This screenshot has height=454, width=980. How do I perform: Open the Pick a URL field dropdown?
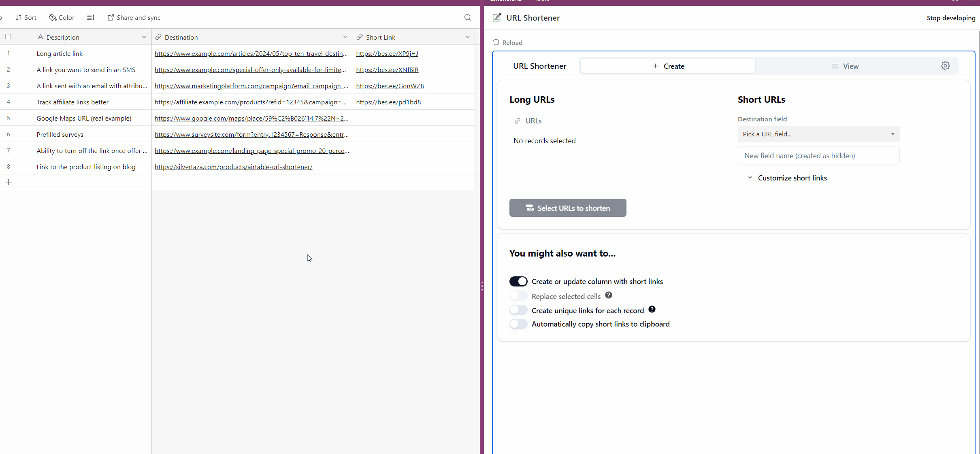coord(818,134)
